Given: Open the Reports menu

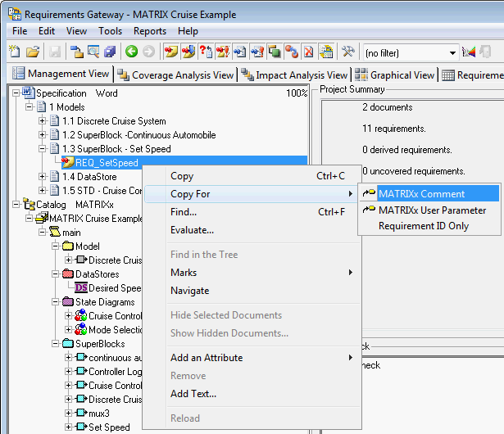Looking at the screenshot, I should tap(150, 31).
